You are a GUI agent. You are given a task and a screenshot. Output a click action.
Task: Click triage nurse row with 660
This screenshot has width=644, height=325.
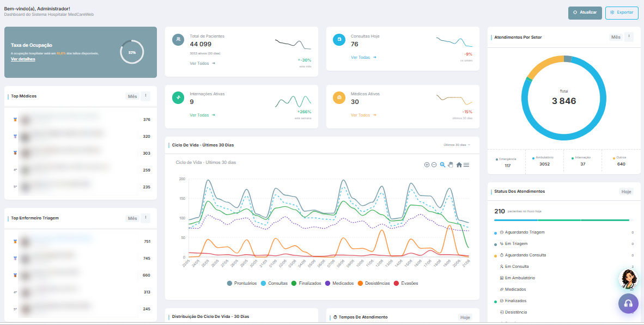(81, 275)
